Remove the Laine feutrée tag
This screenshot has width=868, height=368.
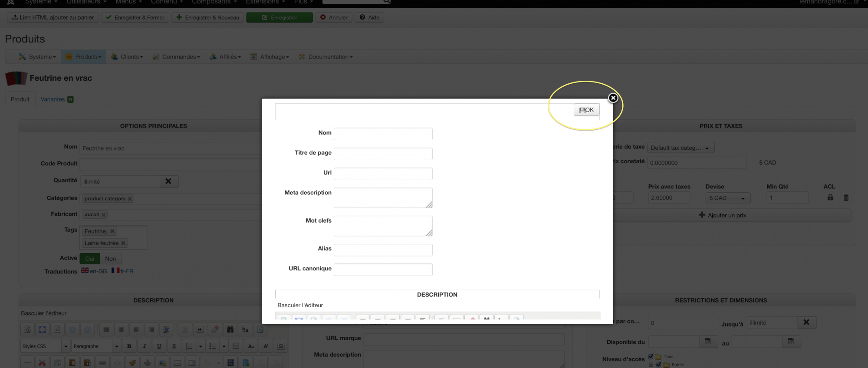point(123,243)
